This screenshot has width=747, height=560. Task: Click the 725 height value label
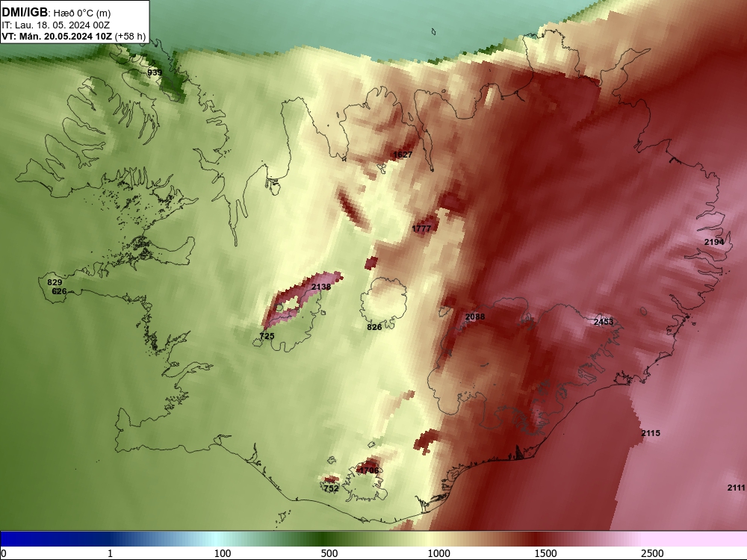267,336
